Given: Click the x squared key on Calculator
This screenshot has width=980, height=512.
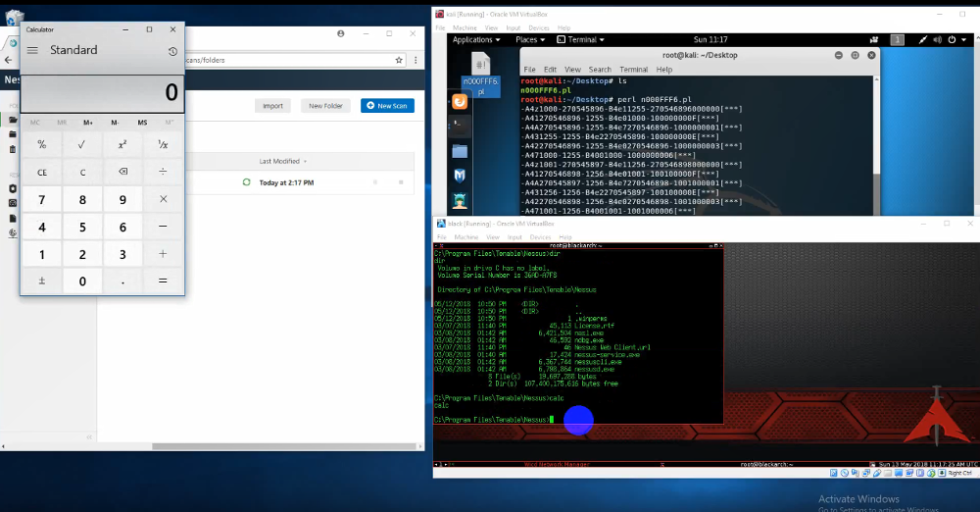Looking at the screenshot, I should (122, 144).
